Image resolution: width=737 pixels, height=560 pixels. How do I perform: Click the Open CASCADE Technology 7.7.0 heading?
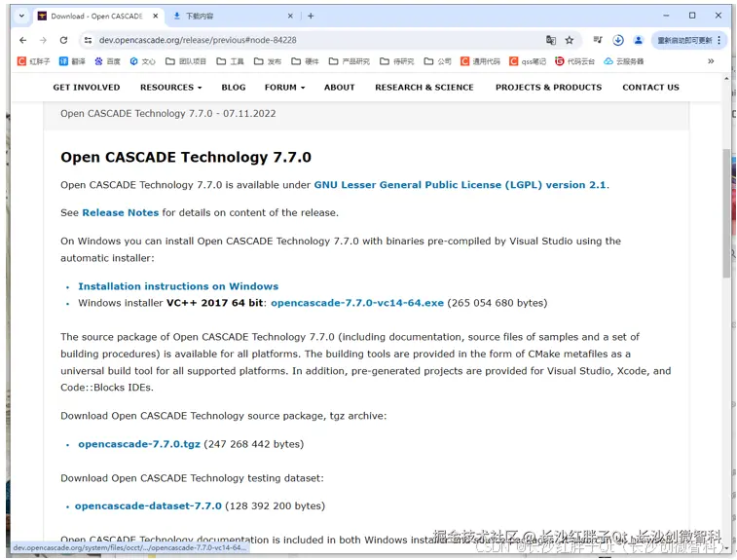click(x=186, y=157)
